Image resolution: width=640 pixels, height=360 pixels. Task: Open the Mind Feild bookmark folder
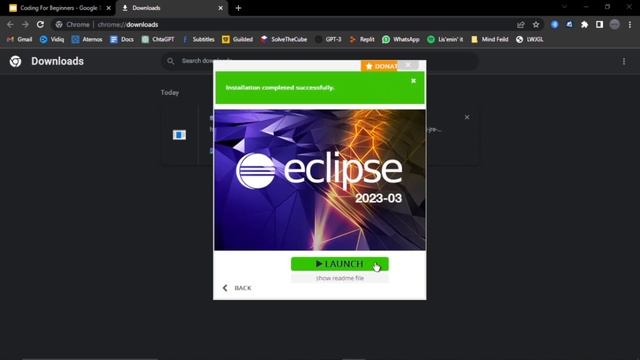coord(490,39)
